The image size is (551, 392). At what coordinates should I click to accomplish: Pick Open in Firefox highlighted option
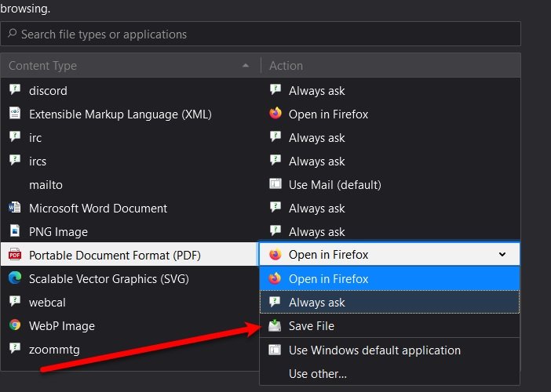coord(328,279)
